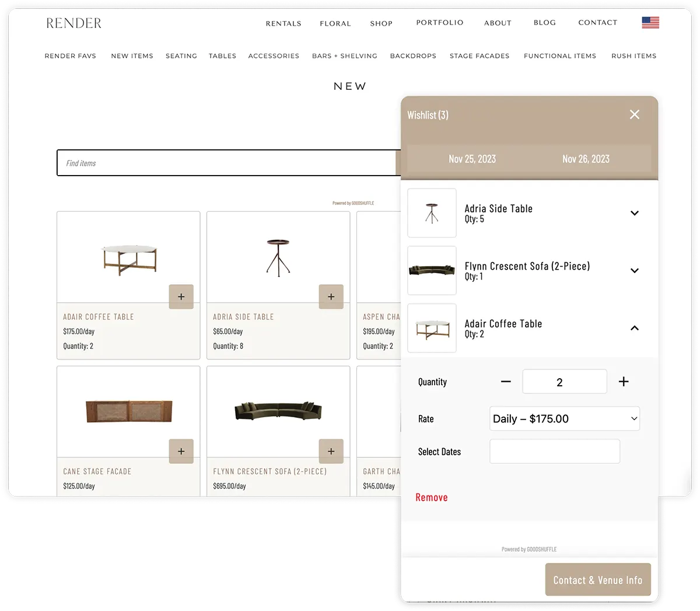Remove Adair Coffee Table from wishlist
The width and height of the screenshot is (700, 611).
click(431, 497)
